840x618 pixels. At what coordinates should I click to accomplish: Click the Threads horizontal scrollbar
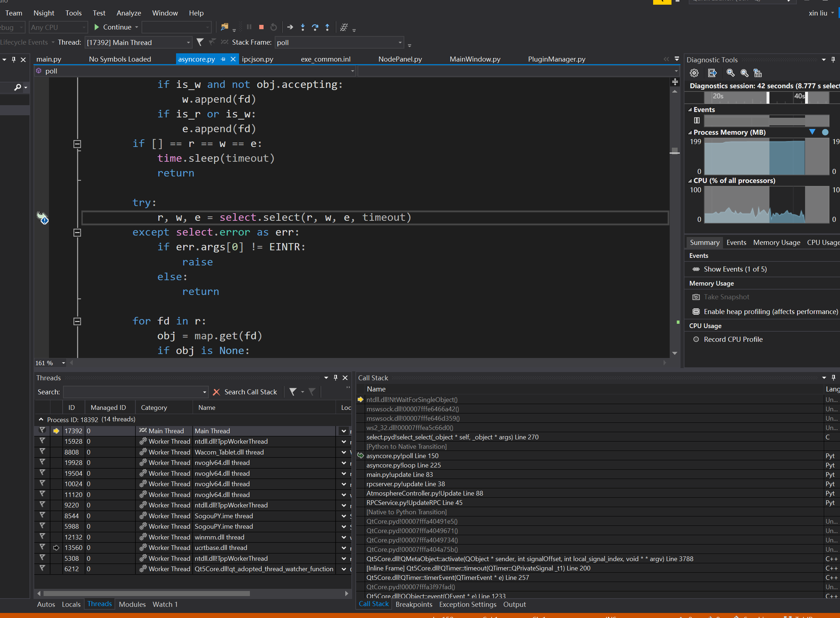[x=147, y=593]
